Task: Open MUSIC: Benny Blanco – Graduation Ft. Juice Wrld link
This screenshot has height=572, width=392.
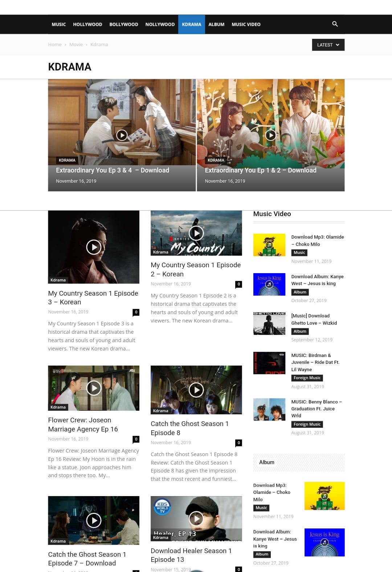Action: (317, 409)
